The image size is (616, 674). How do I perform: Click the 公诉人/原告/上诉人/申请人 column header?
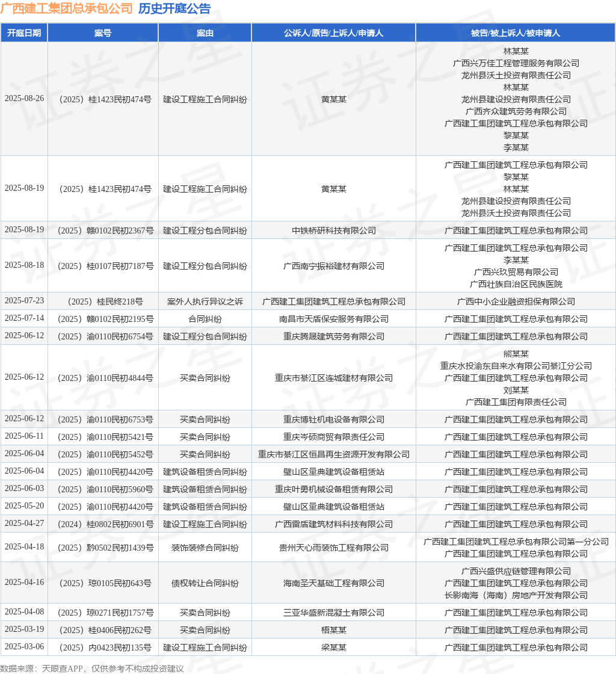pos(334,33)
